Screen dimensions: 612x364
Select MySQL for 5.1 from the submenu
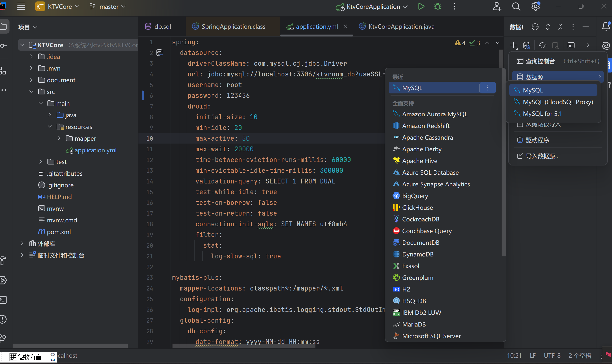pos(542,114)
